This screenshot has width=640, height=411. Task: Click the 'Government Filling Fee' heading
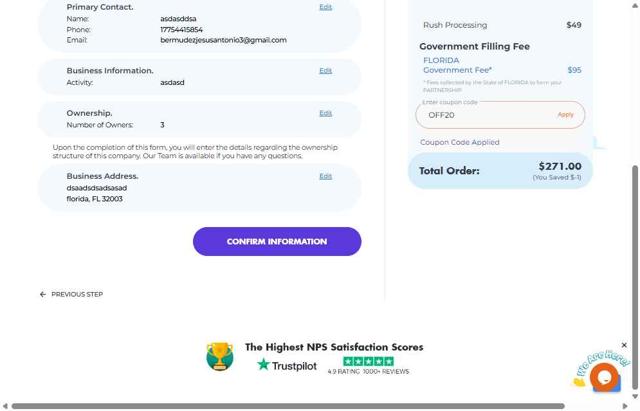point(474,47)
